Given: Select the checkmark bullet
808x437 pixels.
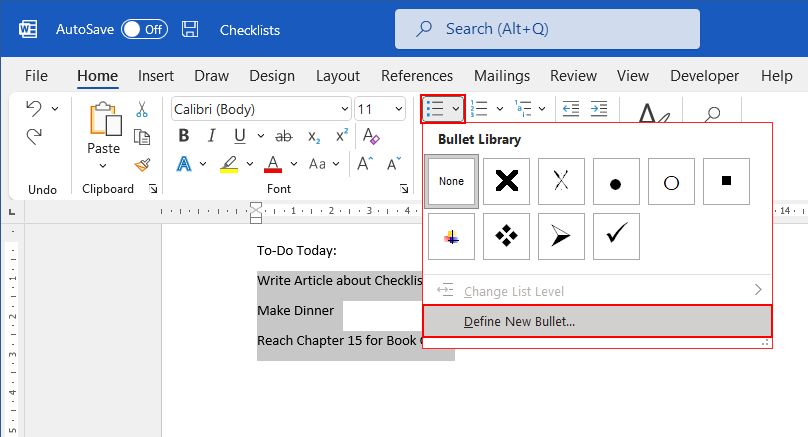Looking at the screenshot, I should (x=616, y=237).
